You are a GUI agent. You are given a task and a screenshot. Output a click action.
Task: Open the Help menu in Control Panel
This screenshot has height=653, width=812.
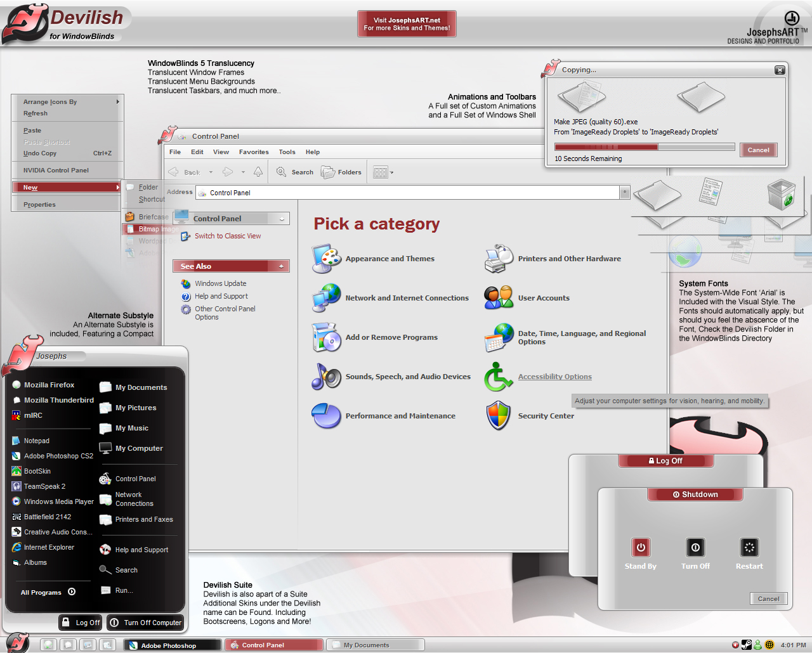[313, 152]
